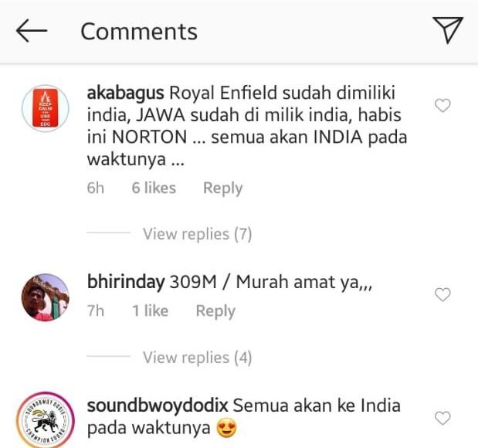Open the soundbwoydodix username link
This screenshot has height=448, width=478.
point(158,406)
